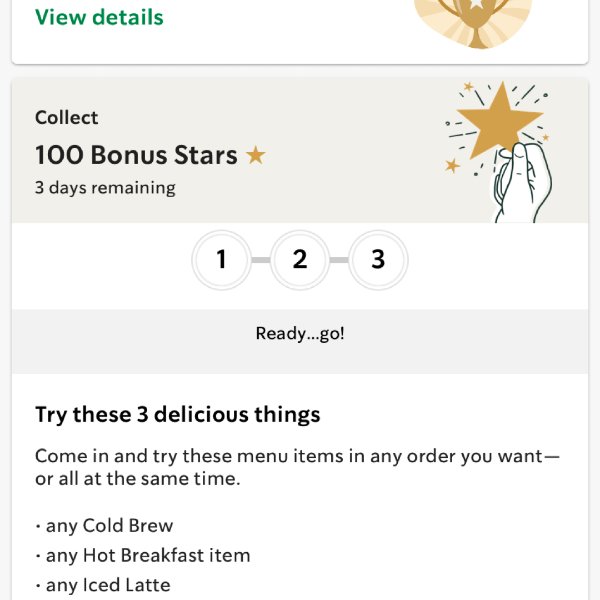Tap the tiny sparkle star above the large star
The width and height of the screenshot is (600, 600).
(468, 87)
